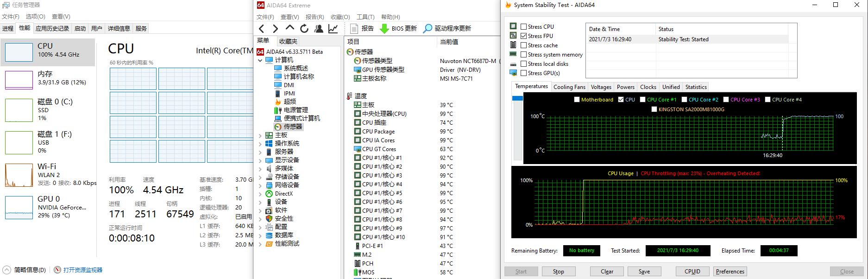This screenshot has height=279, width=868.
Task: Expand the 主板 tree node
Action: click(260, 135)
